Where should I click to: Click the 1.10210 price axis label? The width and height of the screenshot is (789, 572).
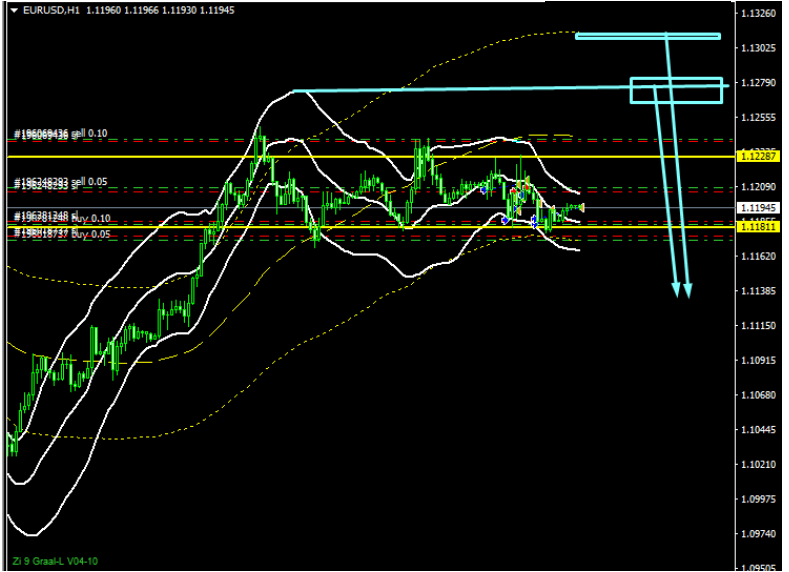coord(755,465)
